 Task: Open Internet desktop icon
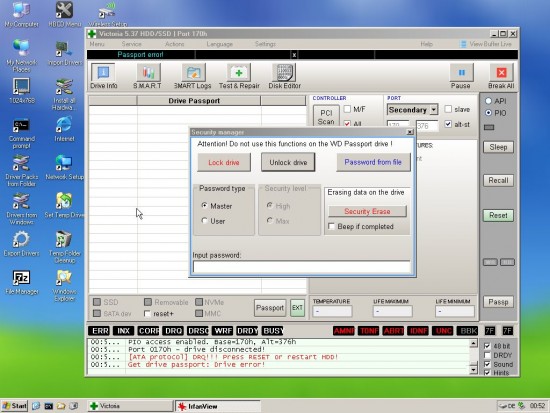(64, 129)
